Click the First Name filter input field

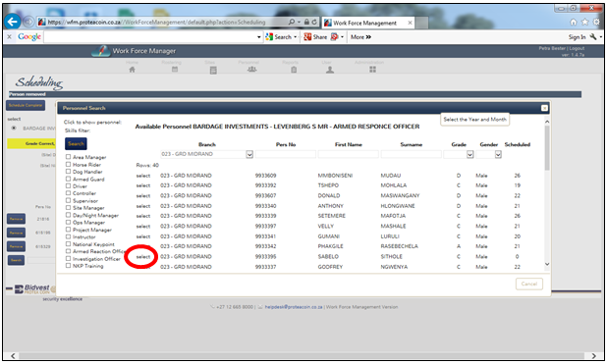click(348, 154)
